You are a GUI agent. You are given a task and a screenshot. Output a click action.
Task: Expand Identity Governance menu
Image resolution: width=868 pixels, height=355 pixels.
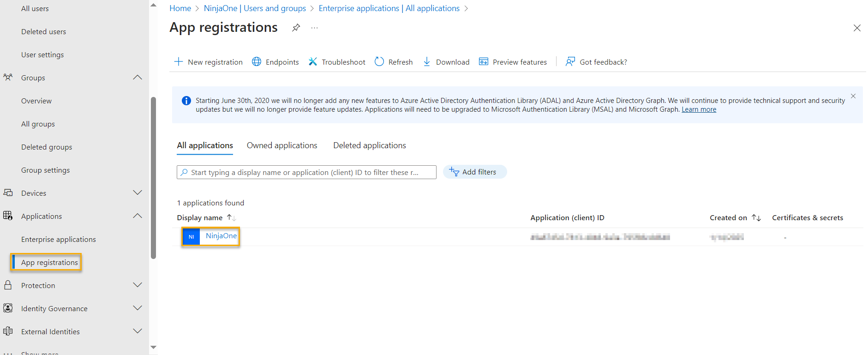tap(137, 308)
